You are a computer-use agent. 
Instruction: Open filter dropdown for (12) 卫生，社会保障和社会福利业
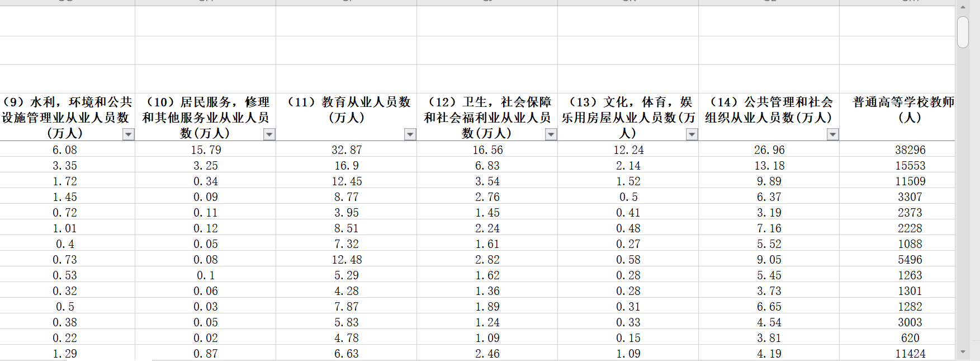point(551,134)
